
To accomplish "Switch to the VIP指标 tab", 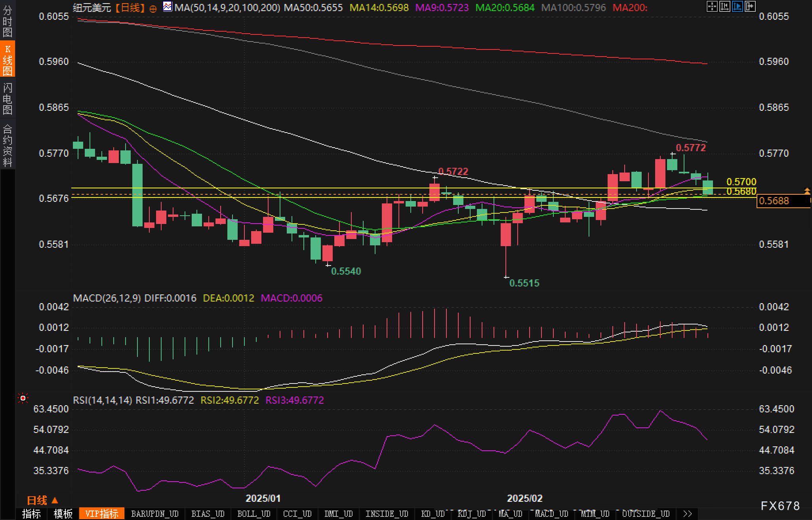I will [x=102, y=513].
